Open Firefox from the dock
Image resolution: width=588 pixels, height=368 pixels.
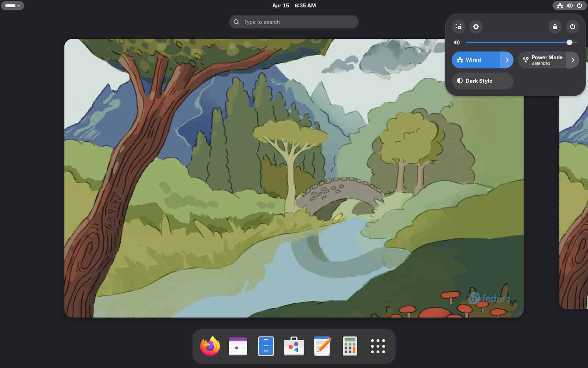point(210,346)
